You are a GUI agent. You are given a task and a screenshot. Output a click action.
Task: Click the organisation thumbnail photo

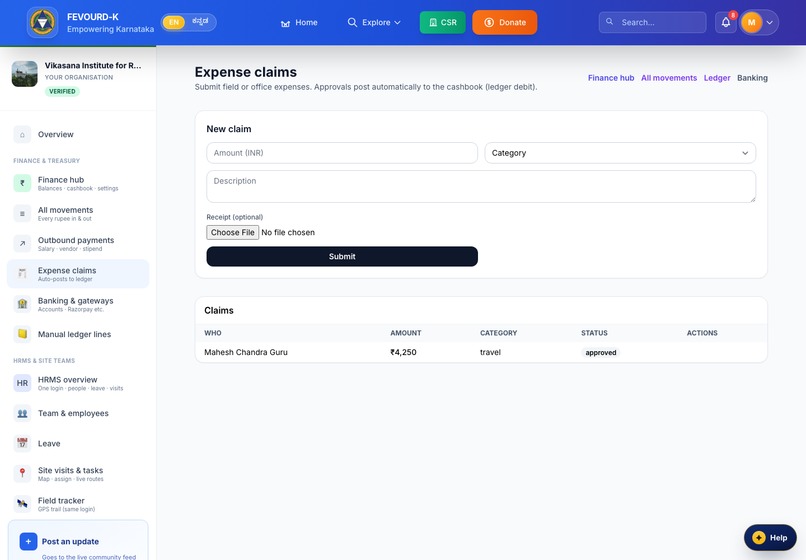pos(25,74)
